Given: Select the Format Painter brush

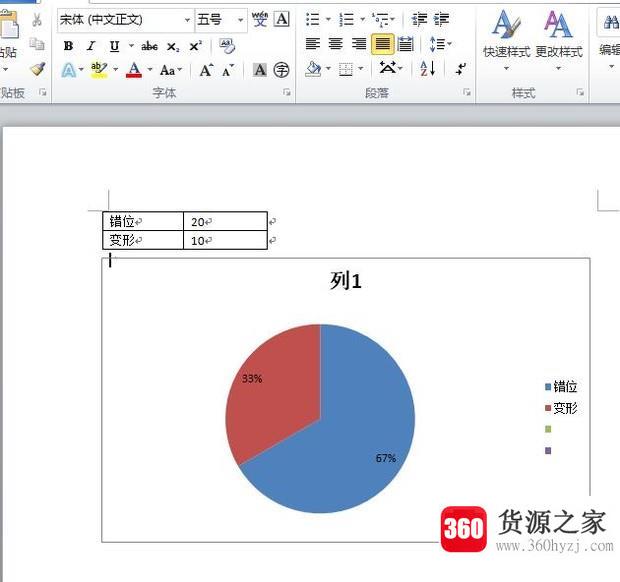Looking at the screenshot, I should click(x=38, y=69).
